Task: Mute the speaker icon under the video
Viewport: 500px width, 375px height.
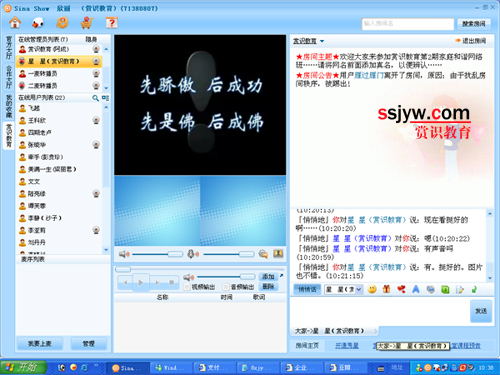Action: click(x=124, y=254)
